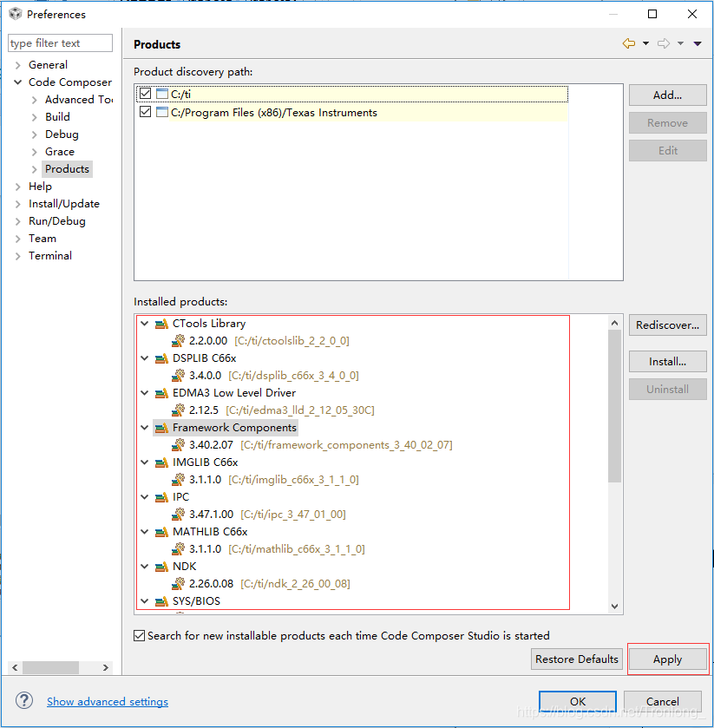Click the version icon beside 3.40.2.07
The height and width of the screenshot is (728, 714).
click(x=178, y=445)
